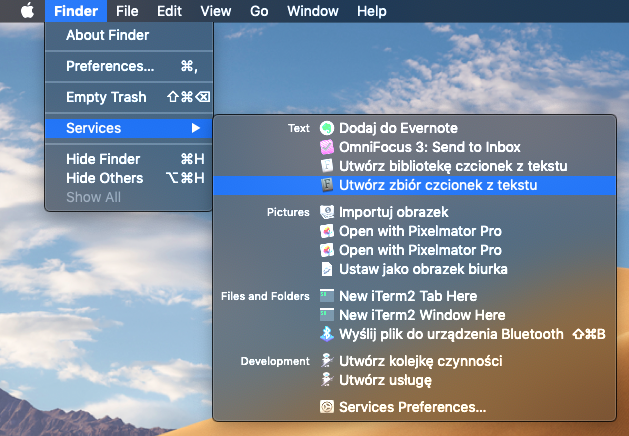Click second Pixelmator Pro icon
The width and height of the screenshot is (629, 436).
[x=327, y=250]
